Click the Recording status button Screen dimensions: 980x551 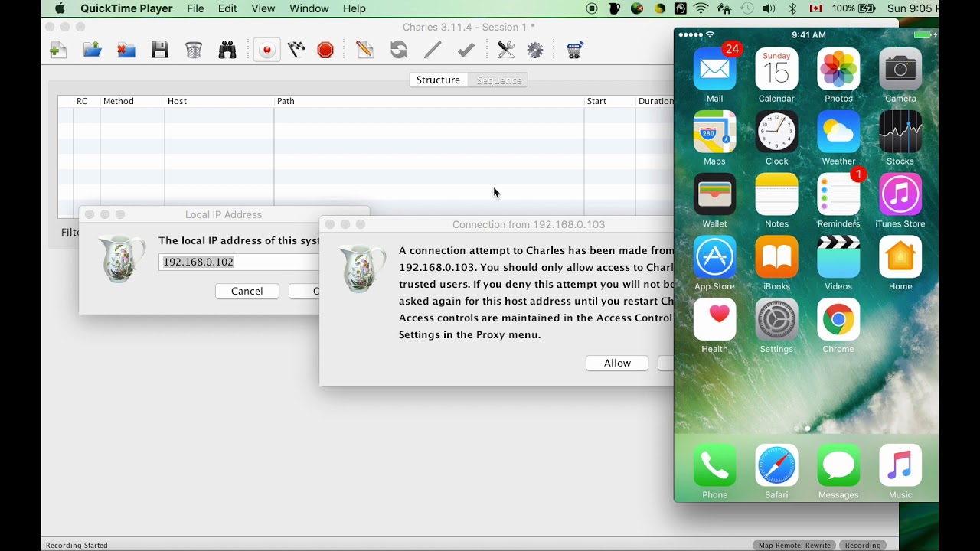pyautogui.click(x=863, y=545)
